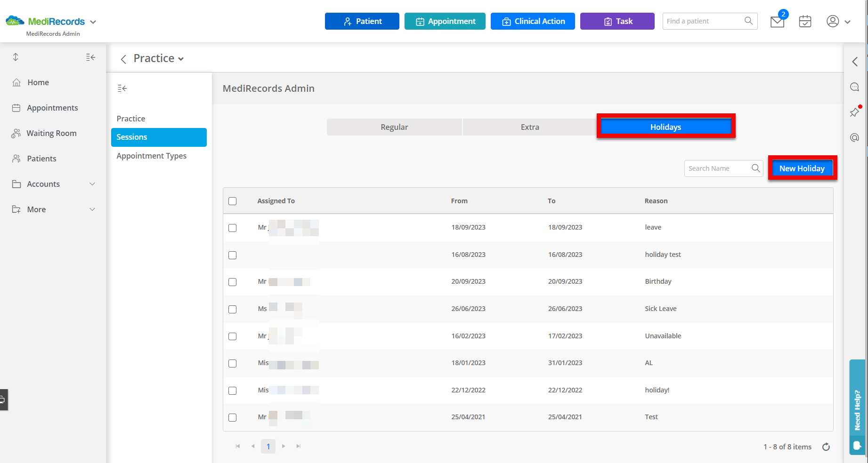Open the Need Help side tab

point(857,407)
